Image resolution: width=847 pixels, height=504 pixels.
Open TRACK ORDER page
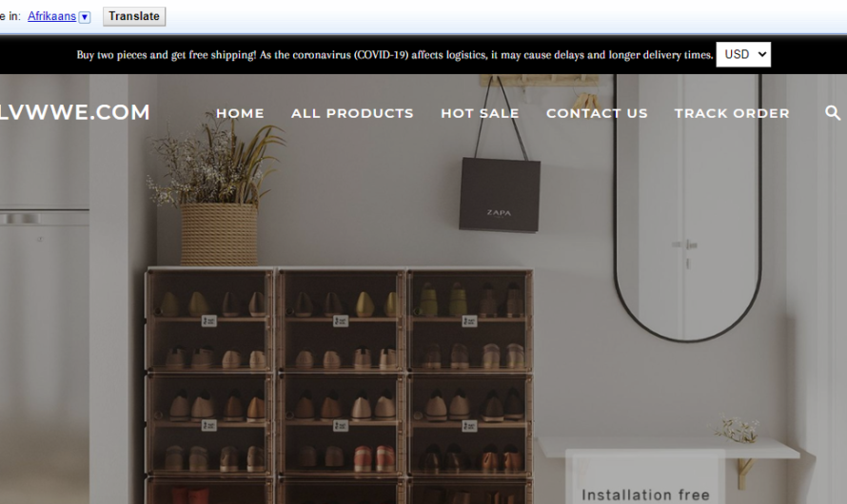point(732,113)
